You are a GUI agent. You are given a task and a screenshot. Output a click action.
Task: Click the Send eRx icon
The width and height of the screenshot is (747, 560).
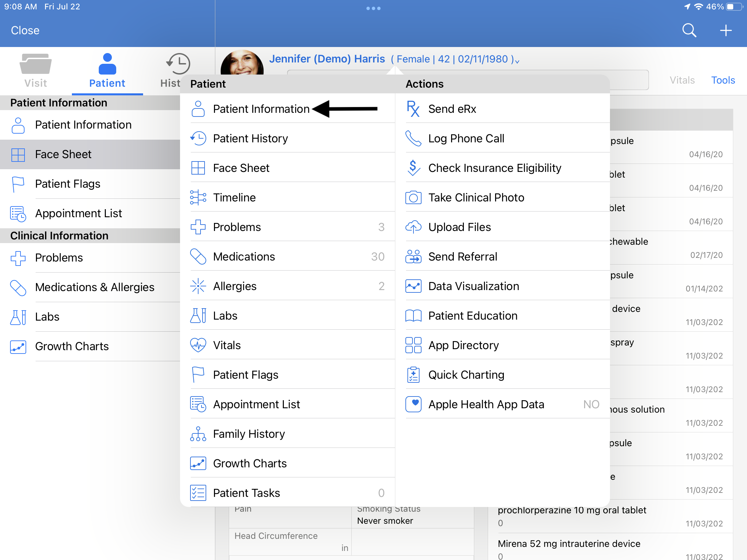(x=412, y=109)
